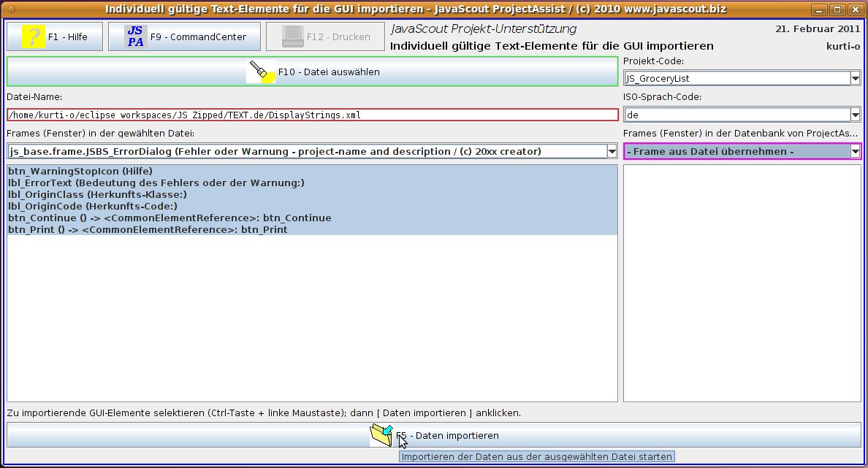Click the window menu icon in title bar
The height and width of the screenshot is (468, 868).
coord(11,9)
